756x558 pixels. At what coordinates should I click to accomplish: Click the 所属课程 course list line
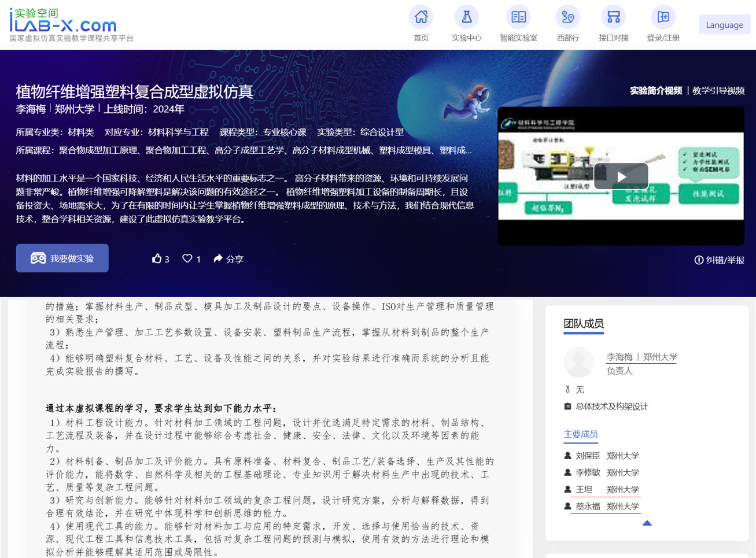(x=244, y=150)
